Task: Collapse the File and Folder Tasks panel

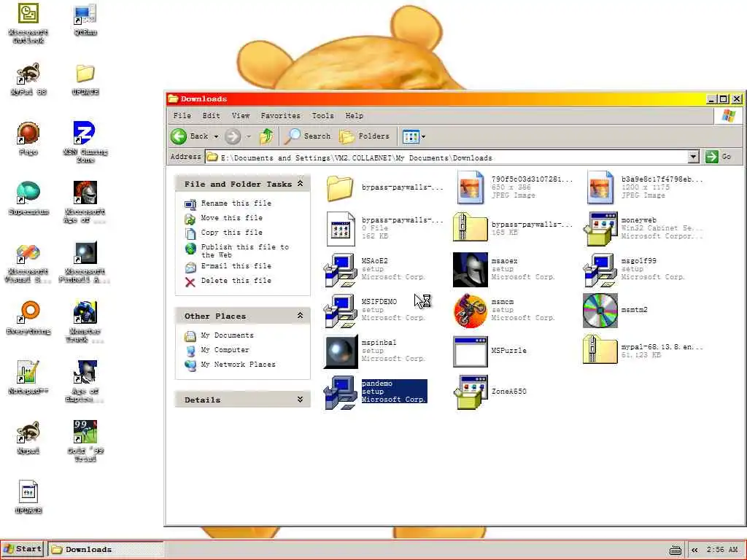Action: click(x=300, y=183)
